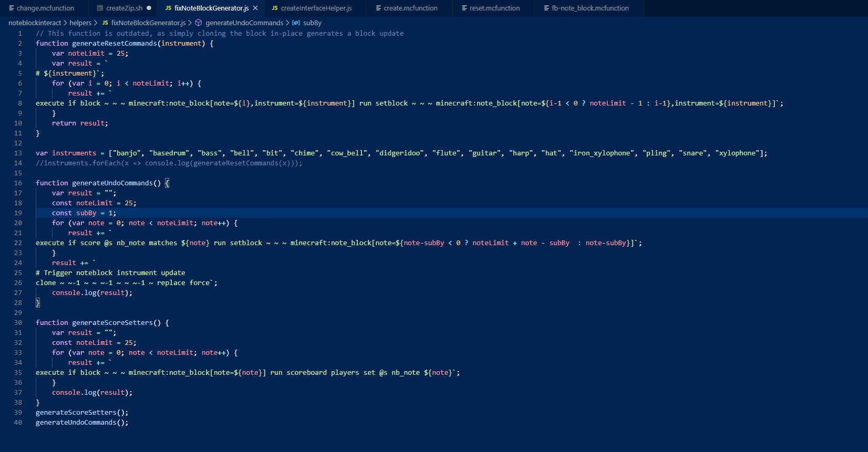
Task: Click the file icon on change.mcfunction tab
Action: coord(12,8)
